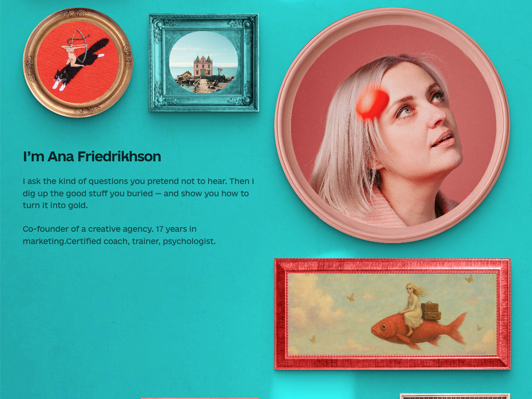
Task: Click the heading "I'm Ana Friedrikhson"
Action: click(92, 157)
